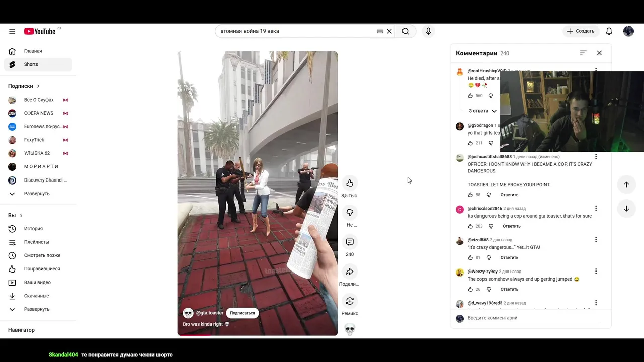The image size is (644, 362).
Task: Subscribe with the Подписаться button
Action: 243,313
